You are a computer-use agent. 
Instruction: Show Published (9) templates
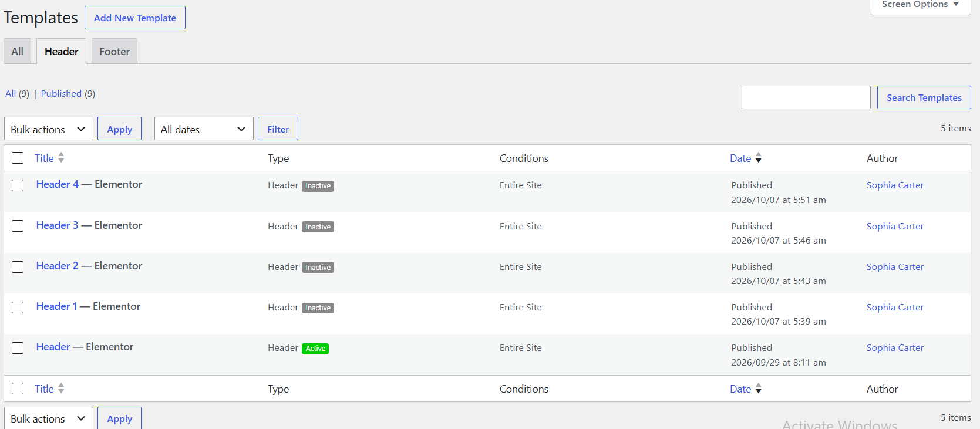tap(68, 94)
